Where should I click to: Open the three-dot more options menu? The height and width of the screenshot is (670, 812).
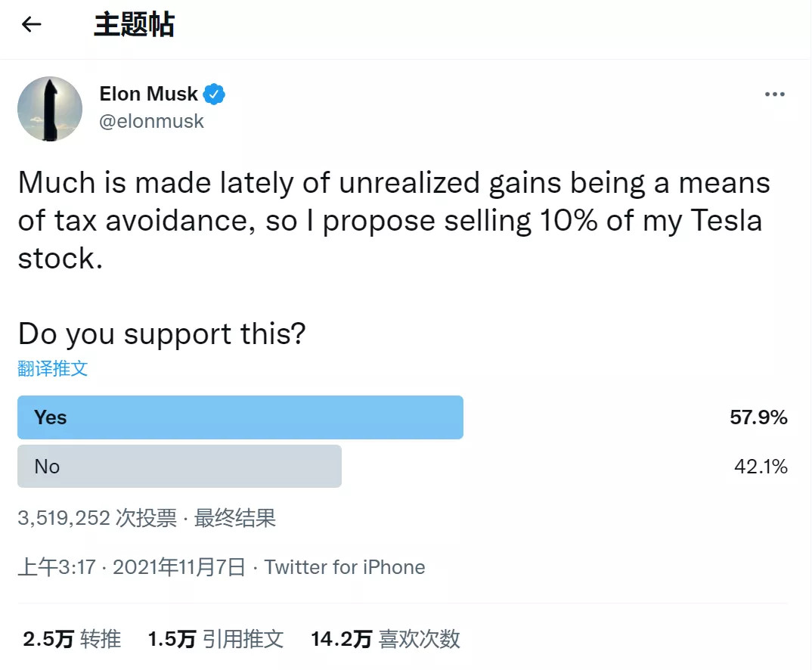pyautogui.click(x=775, y=95)
